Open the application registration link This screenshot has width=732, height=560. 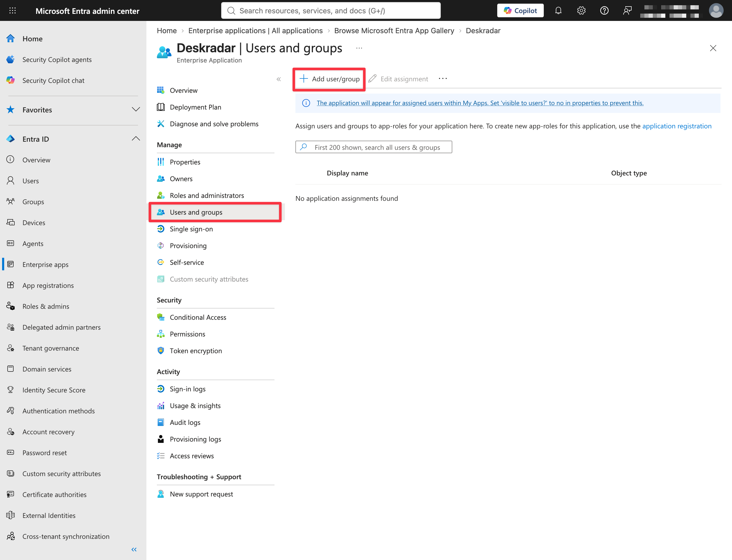[677, 126]
